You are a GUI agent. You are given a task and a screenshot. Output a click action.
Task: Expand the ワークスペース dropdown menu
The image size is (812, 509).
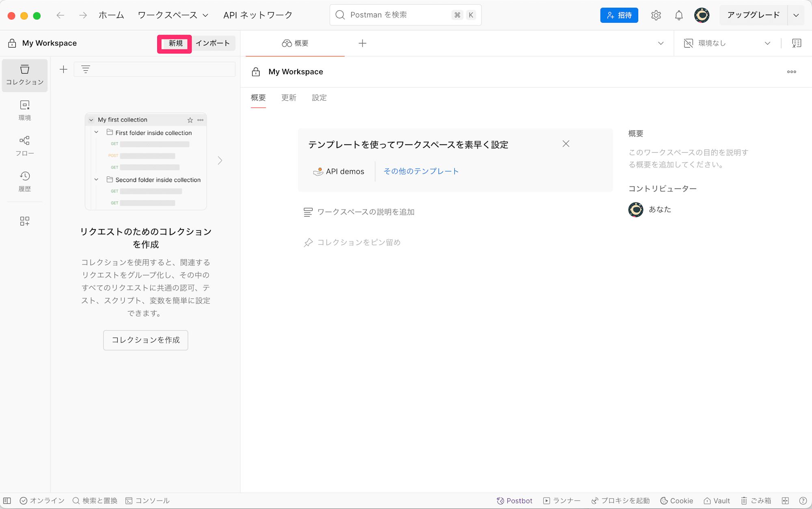click(173, 15)
